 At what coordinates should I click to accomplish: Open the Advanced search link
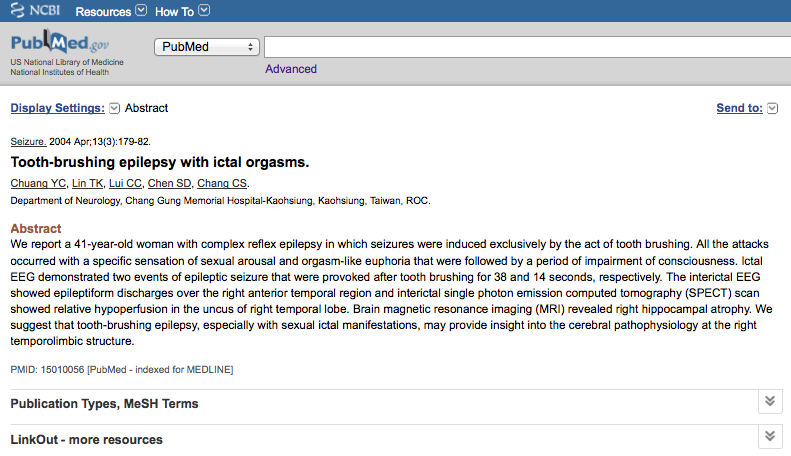point(291,69)
